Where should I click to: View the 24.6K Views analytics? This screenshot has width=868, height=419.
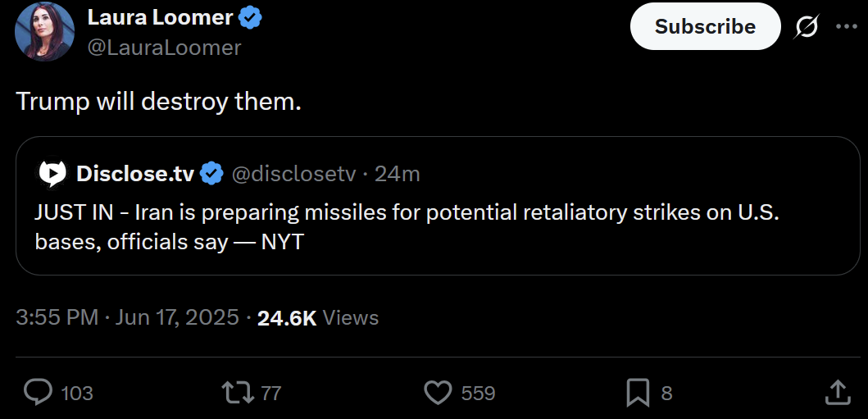(318, 317)
